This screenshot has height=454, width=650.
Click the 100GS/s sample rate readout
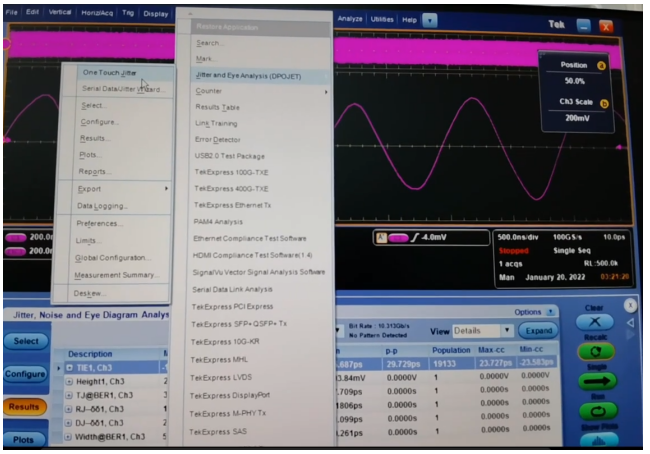tap(567, 238)
